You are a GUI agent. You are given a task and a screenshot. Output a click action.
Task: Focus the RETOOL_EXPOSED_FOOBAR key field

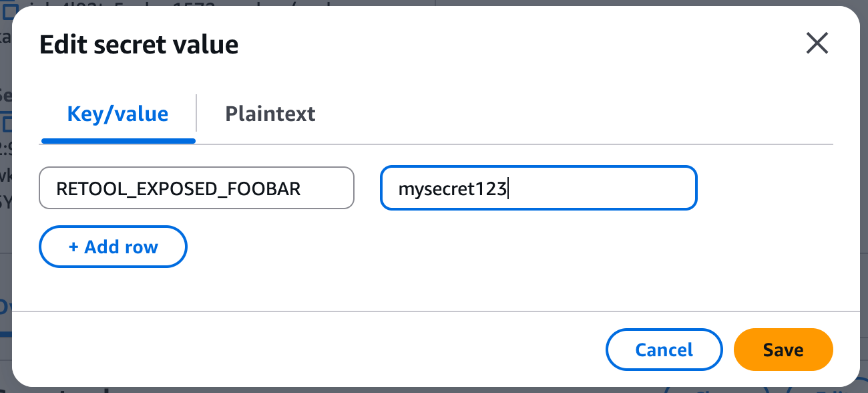click(x=196, y=188)
